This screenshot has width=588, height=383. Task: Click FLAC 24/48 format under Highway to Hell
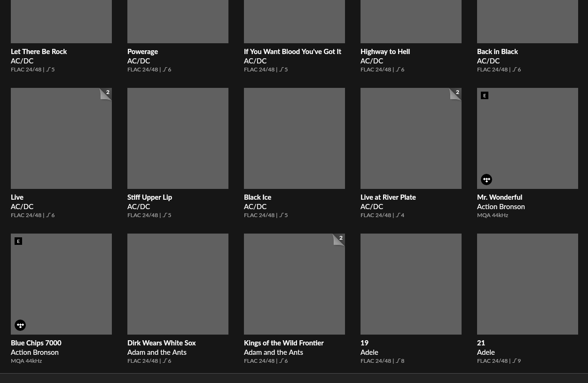[x=376, y=70]
